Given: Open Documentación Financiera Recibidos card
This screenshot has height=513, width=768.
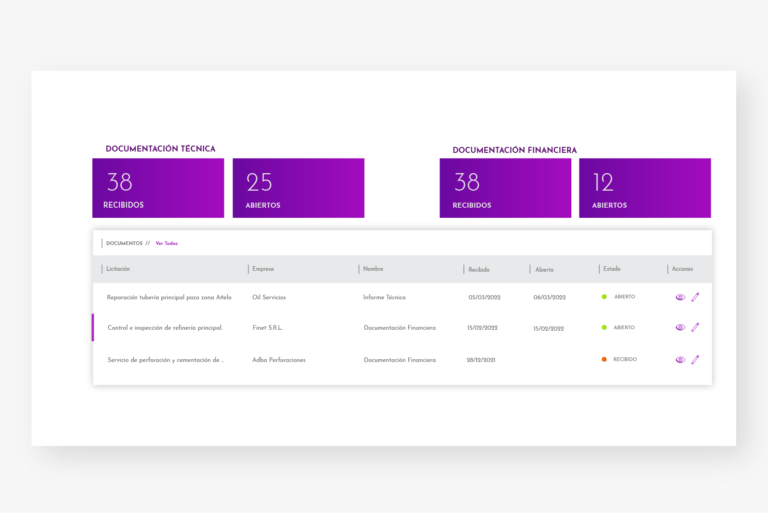Looking at the screenshot, I should pos(505,188).
